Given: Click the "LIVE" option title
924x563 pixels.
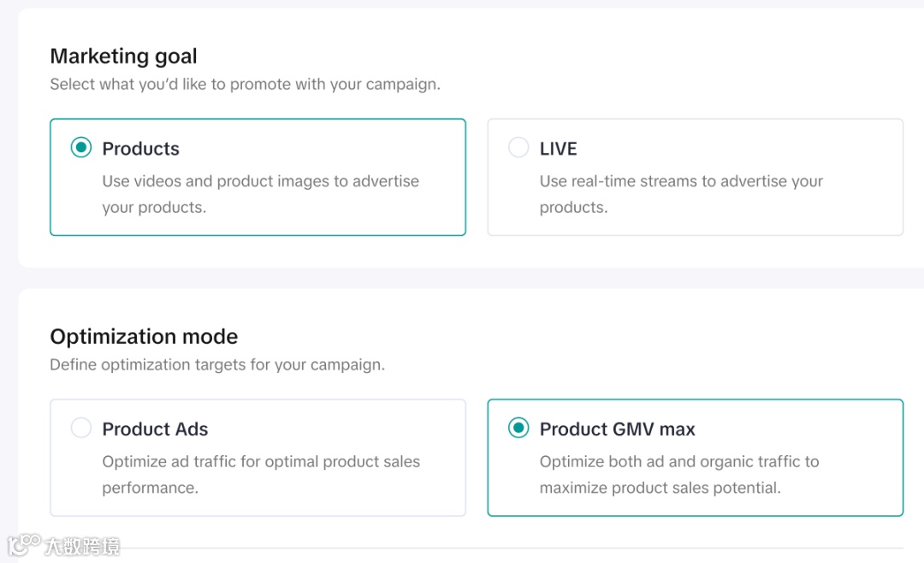Looking at the screenshot, I should pos(558,149).
